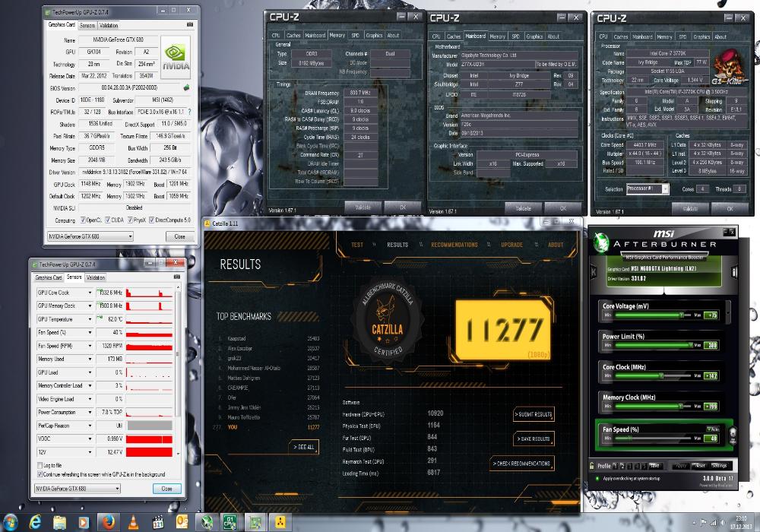Open Outlook icon in the taskbar

coord(182,522)
